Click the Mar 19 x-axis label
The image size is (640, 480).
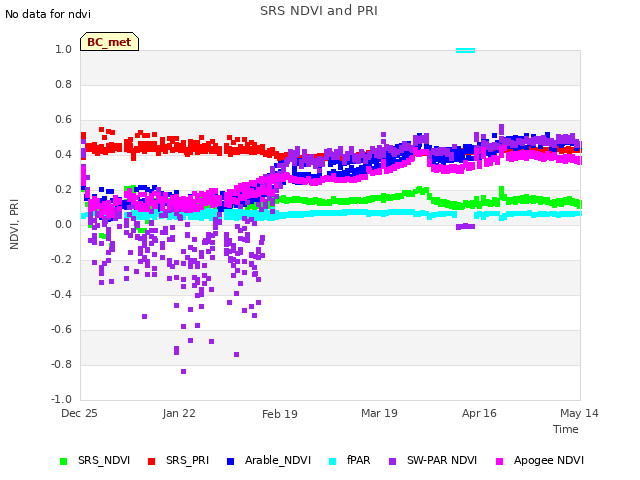click(x=379, y=413)
